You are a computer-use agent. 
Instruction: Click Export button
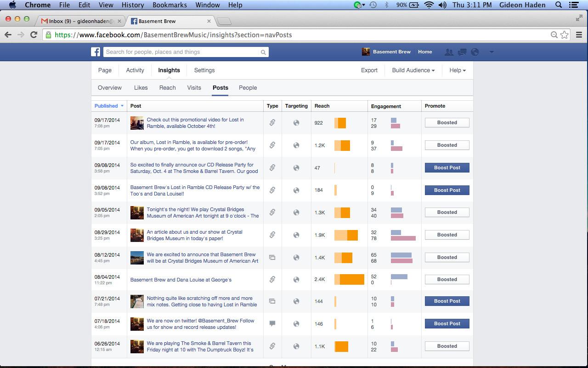coord(369,70)
